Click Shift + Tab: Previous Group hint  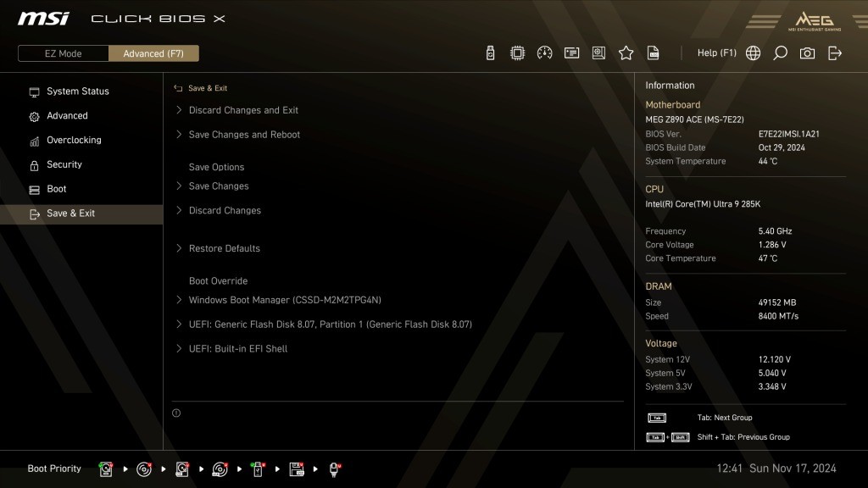pos(743,437)
